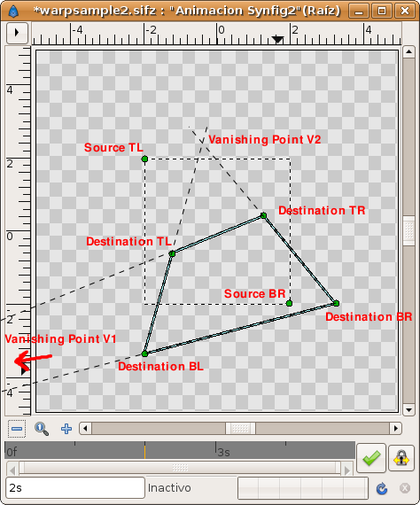The width and height of the screenshot is (420, 505).
Task: Click the vertical scrollbar down arrow
Action: pos(408,410)
